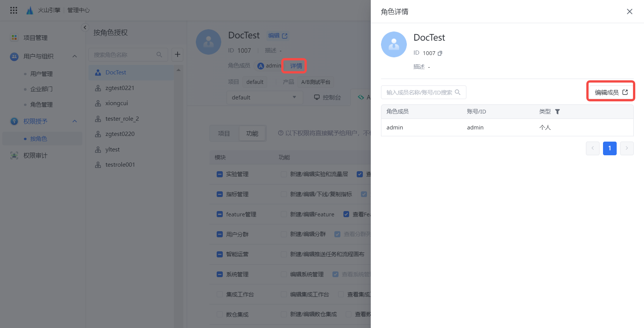Switch to the 功能 tab
This screenshot has height=328, width=644.
252,134
